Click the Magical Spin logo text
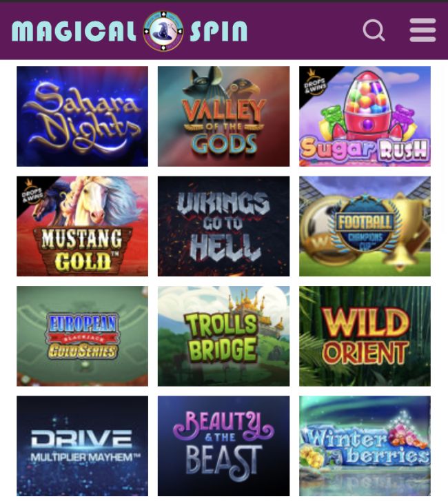The width and height of the screenshot is (448, 501). pyautogui.click(x=130, y=31)
